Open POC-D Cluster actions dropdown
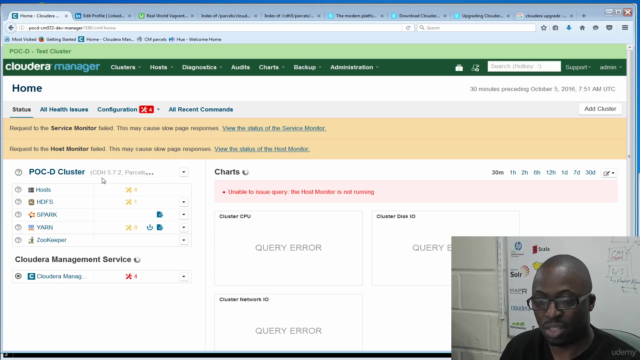Screen dimensions: 640x360 [x=184, y=172]
